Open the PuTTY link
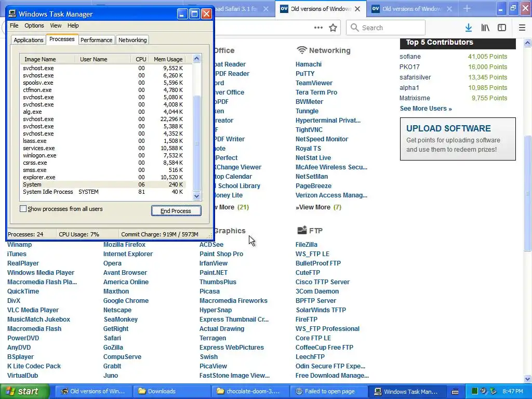The image size is (532, 399). tap(304, 74)
